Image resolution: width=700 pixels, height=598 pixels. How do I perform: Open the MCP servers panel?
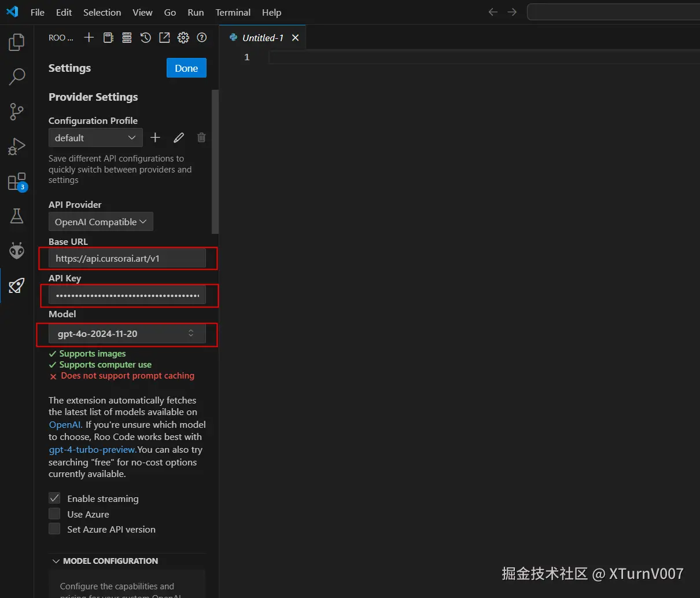coord(127,38)
